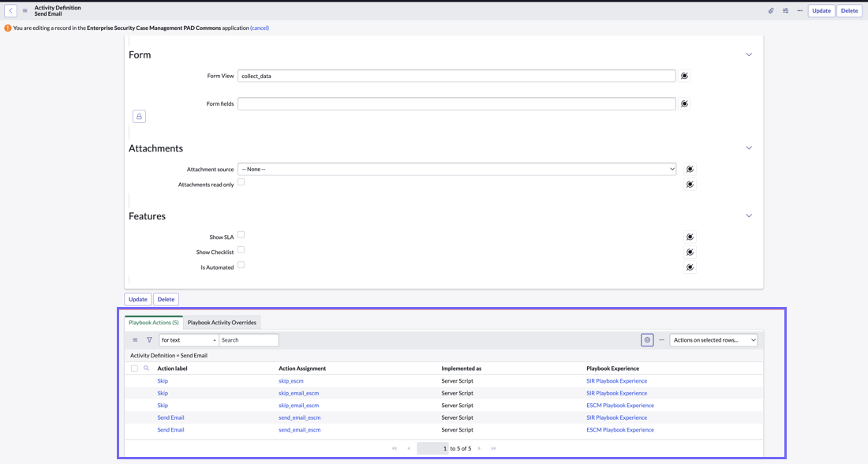Open Skip label in skip_escm row
This screenshot has width=868, height=464.
[163, 381]
